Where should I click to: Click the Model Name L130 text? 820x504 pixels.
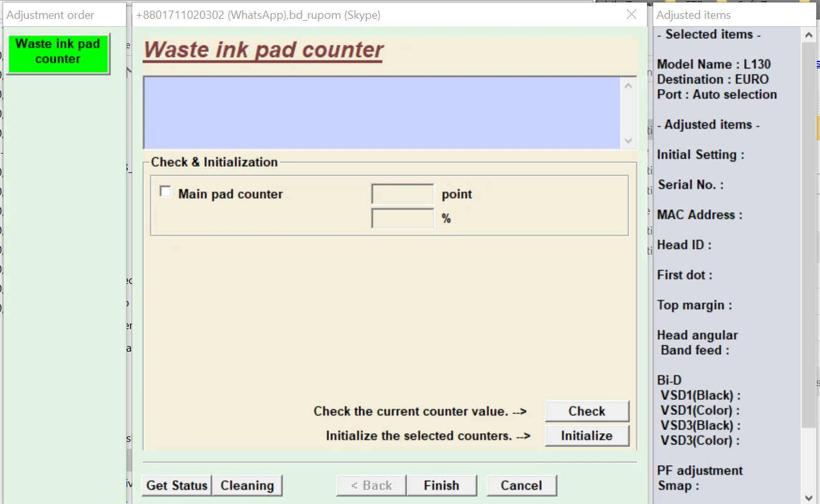pos(713,64)
